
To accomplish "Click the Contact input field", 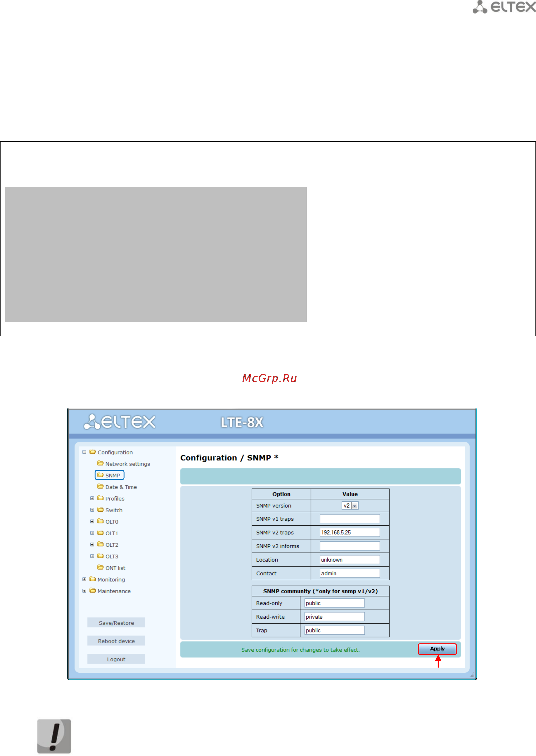I will (x=349, y=573).
